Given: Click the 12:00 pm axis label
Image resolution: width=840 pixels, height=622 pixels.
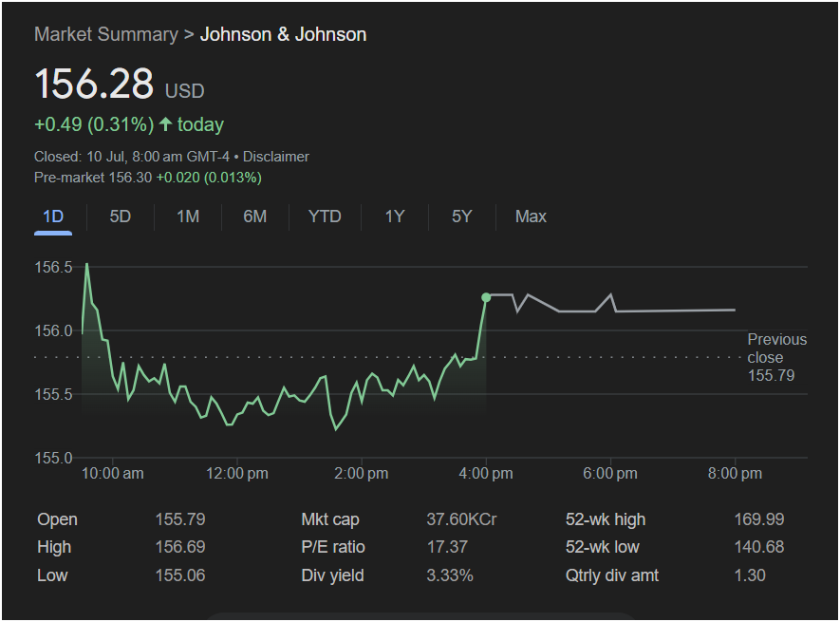Looking at the screenshot, I should coord(237,474).
